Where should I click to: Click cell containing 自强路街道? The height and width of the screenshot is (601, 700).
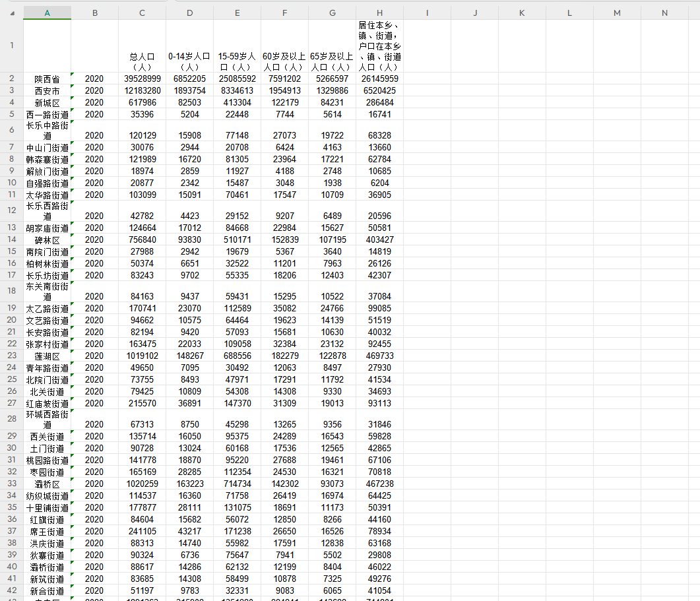point(48,183)
